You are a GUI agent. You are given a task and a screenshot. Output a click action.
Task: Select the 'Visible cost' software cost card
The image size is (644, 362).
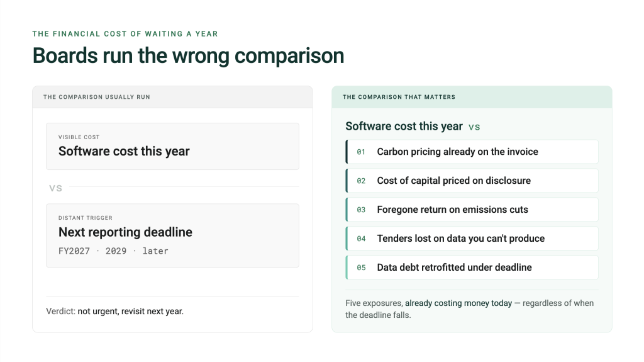pyautogui.click(x=172, y=146)
